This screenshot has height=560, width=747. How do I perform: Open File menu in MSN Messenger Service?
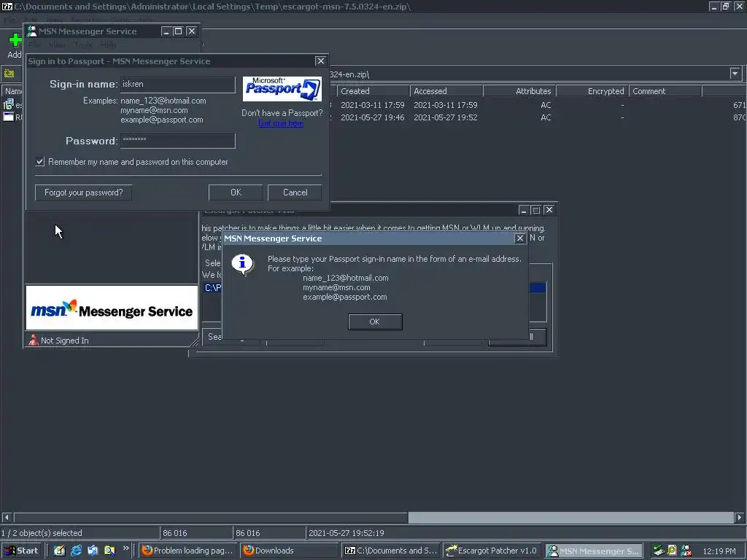34,44
